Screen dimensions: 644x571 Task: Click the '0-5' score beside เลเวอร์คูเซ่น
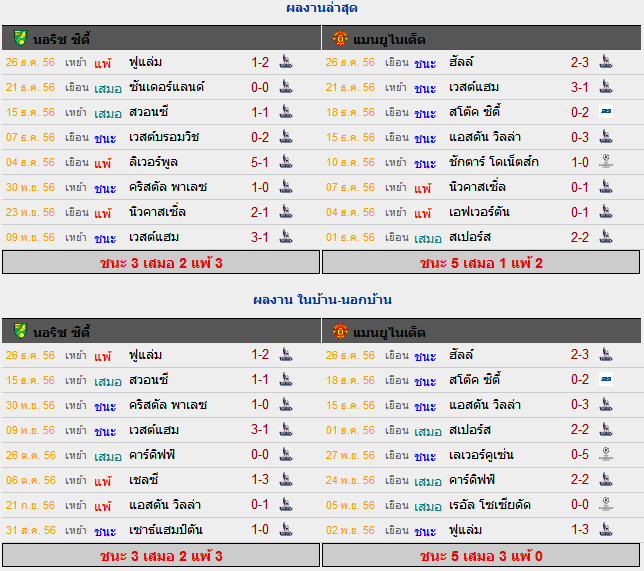580,454
